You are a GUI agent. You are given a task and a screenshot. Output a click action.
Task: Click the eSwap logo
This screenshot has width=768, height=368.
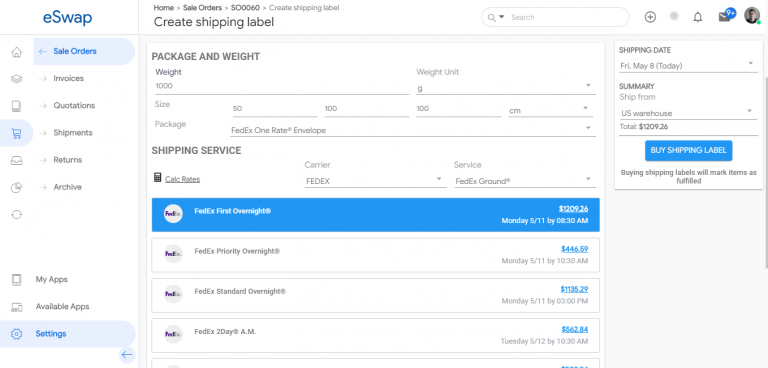tap(68, 18)
